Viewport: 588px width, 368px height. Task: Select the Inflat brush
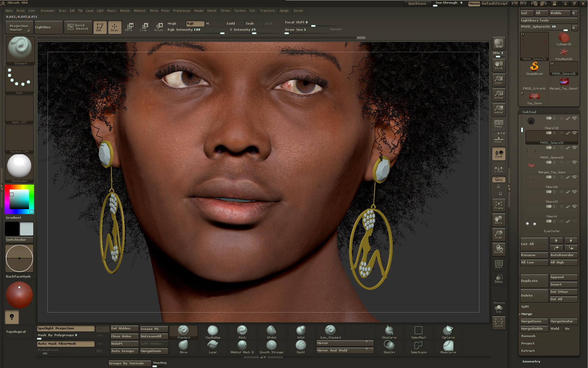[301, 332]
